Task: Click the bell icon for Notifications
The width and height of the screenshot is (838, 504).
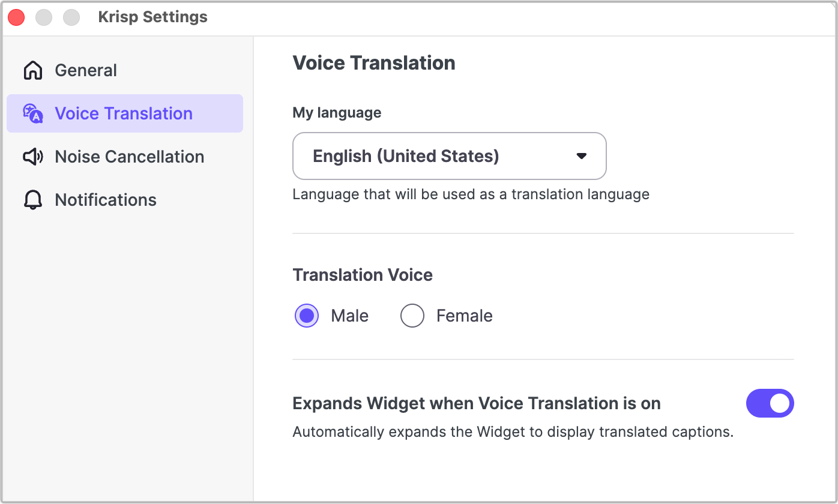Action: [32, 200]
